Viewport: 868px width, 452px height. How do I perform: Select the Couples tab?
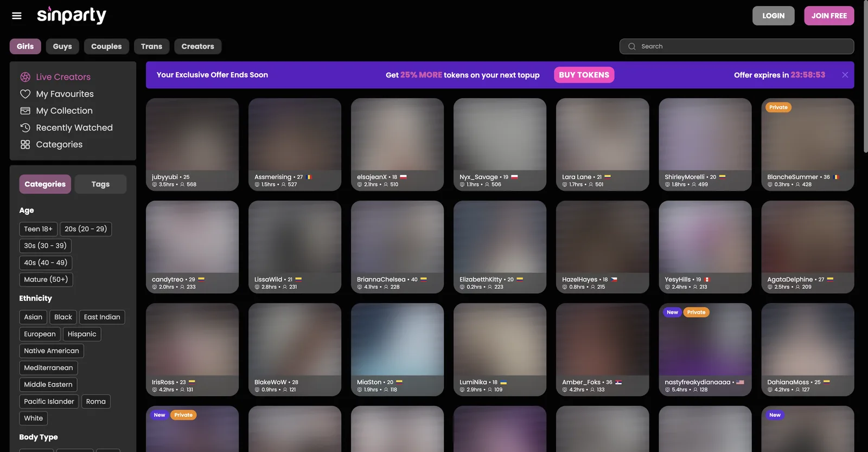pyautogui.click(x=106, y=47)
